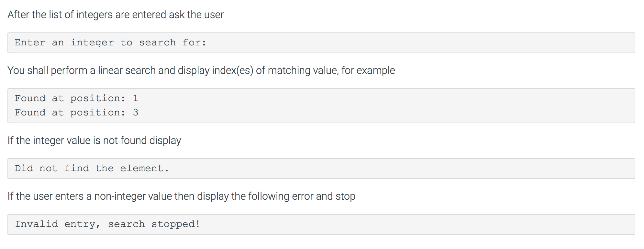
Task: Click the word 'stopped!' in the last code block
Action: pos(176,224)
